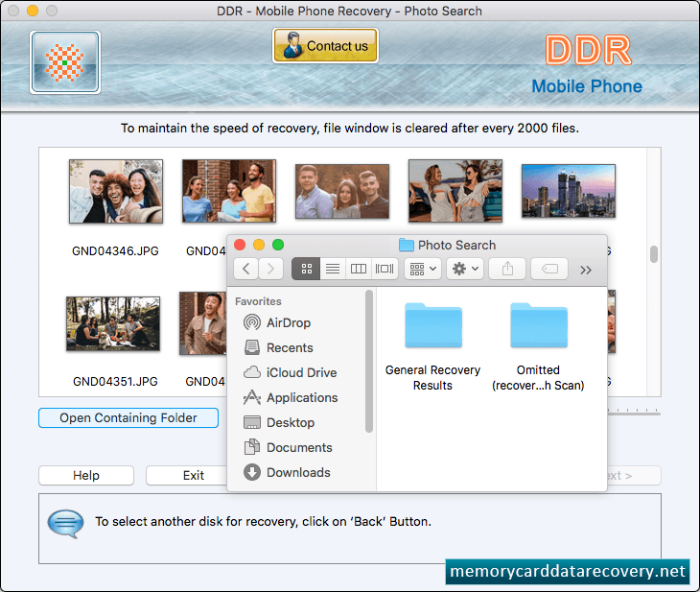Image resolution: width=700 pixels, height=592 pixels.
Task: Click the Help button
Action: coord(86,475)
